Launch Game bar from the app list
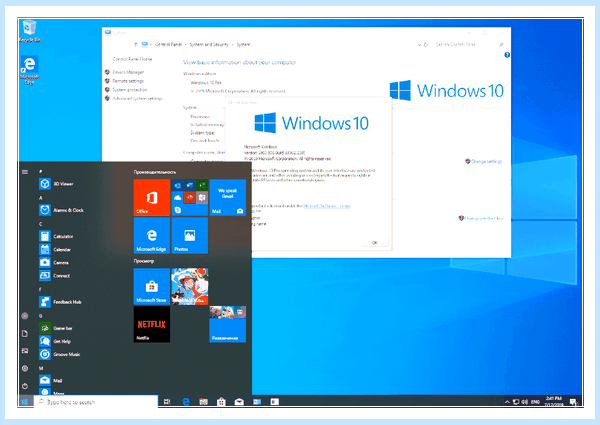This screenshot has width=600, height=425. pos(56,328)
